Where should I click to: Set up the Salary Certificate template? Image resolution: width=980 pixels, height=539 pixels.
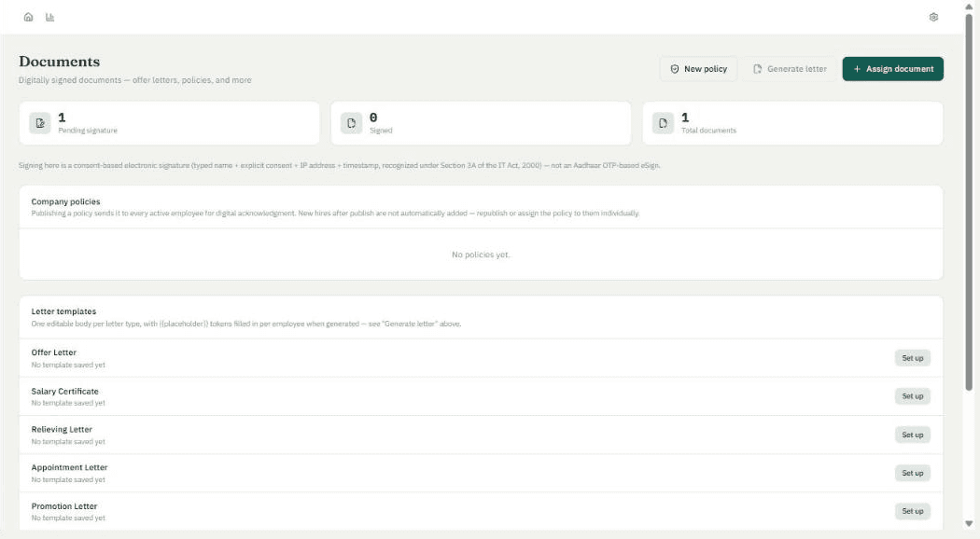[x=912, y=396]
